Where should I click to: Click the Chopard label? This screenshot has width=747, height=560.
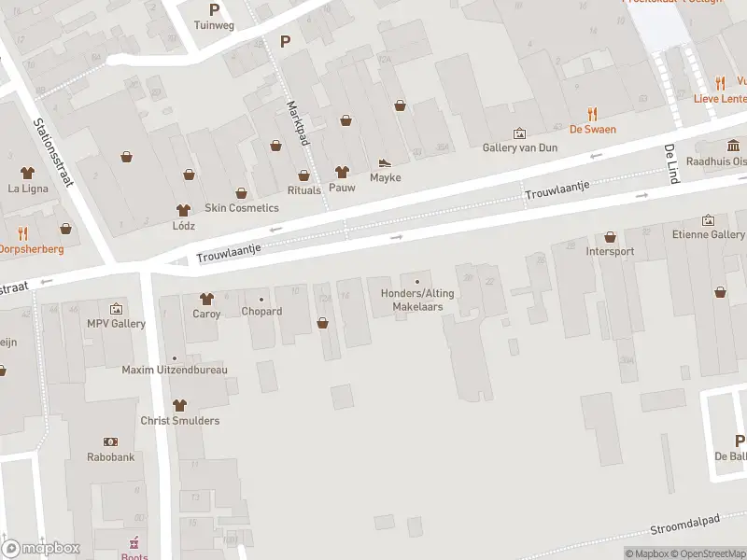pyautogui.click(x=261, y=312)
